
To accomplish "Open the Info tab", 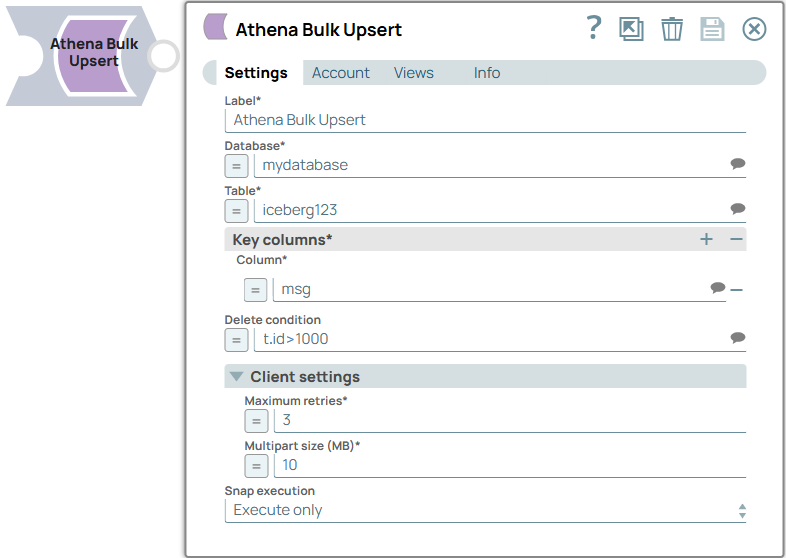I will coord(487,73).
